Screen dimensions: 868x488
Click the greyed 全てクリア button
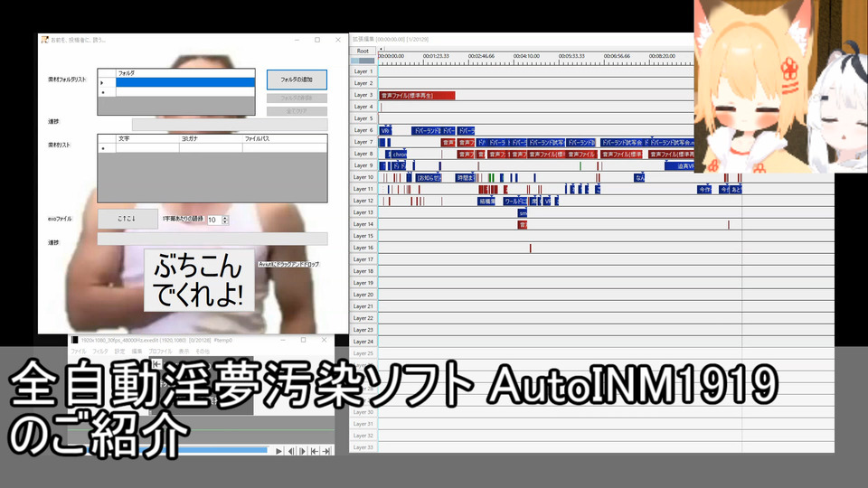[297, 111]
